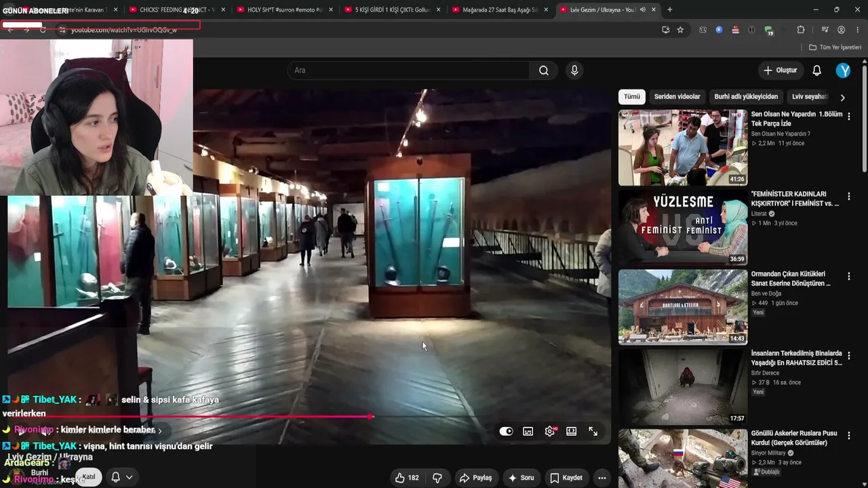Enter fullscreen video mode

[x=593, y=431]
